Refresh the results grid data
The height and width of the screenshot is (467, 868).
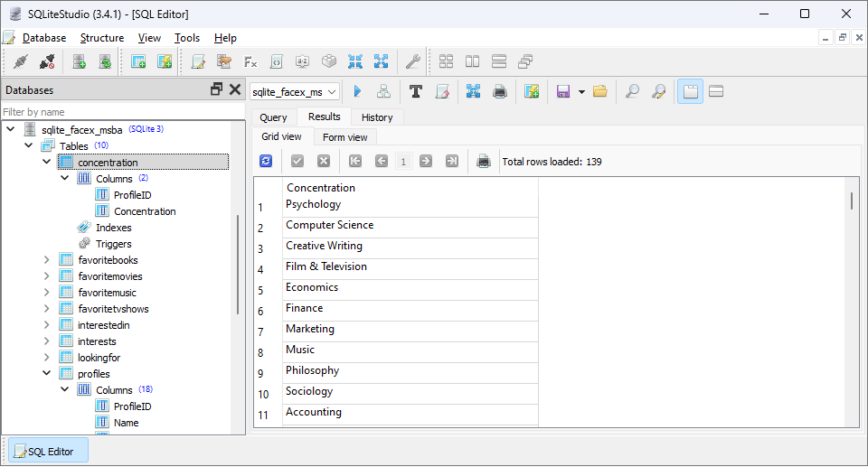pyautogui.click(x=266, y=161)
